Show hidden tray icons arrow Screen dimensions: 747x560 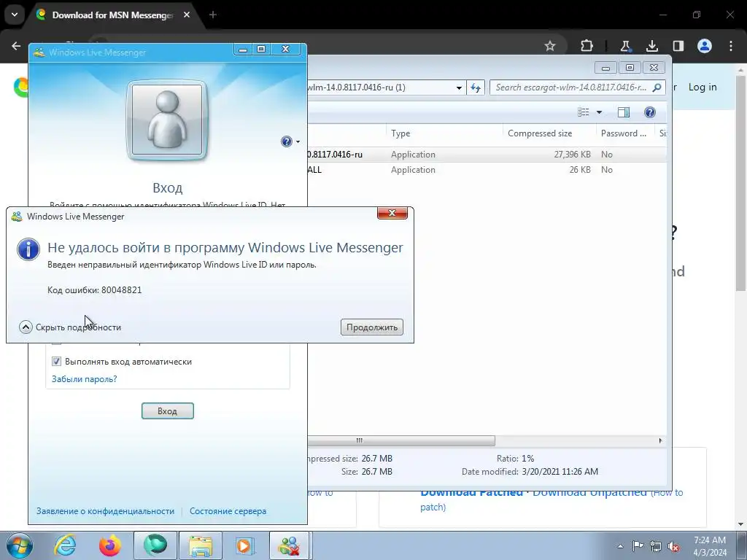[x=620, y=546]
